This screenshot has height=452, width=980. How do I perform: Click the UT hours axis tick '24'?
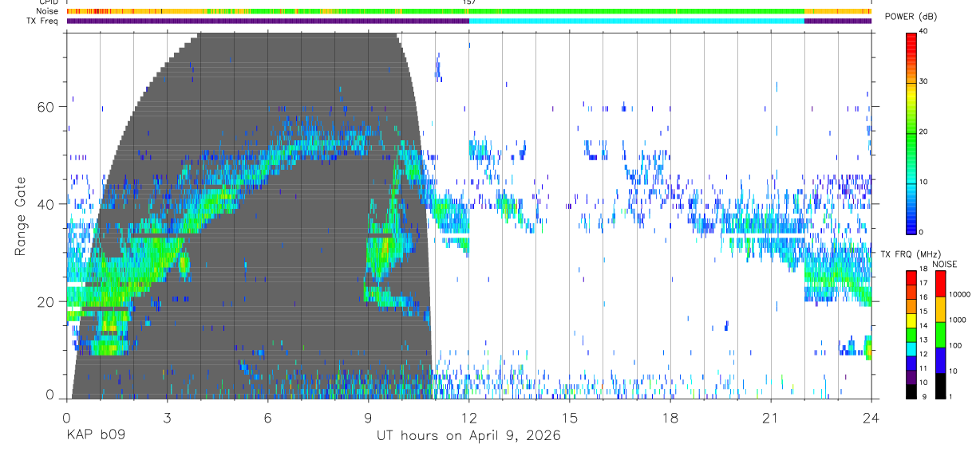point(871,419)
